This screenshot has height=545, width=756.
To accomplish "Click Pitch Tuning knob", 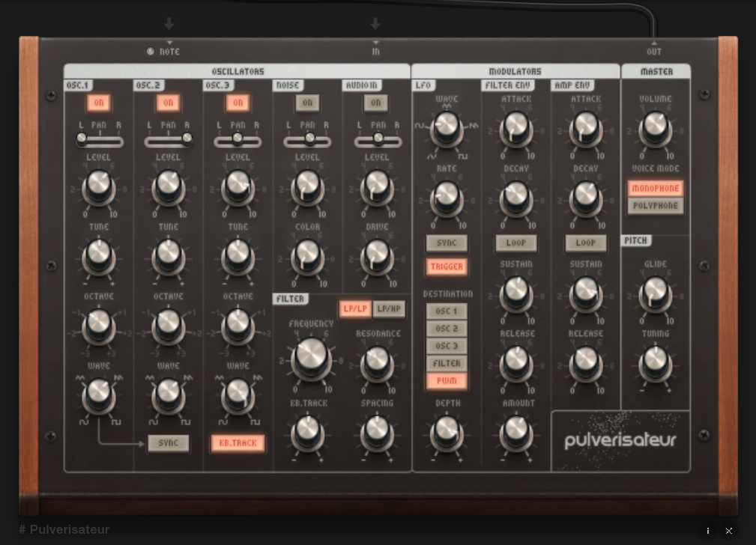I will point(656,364).
